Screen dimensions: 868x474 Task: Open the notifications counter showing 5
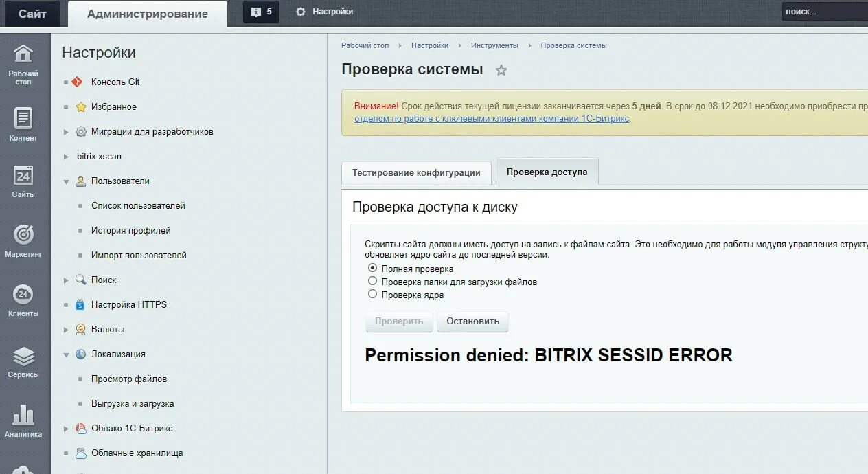(x=261, y=12)
